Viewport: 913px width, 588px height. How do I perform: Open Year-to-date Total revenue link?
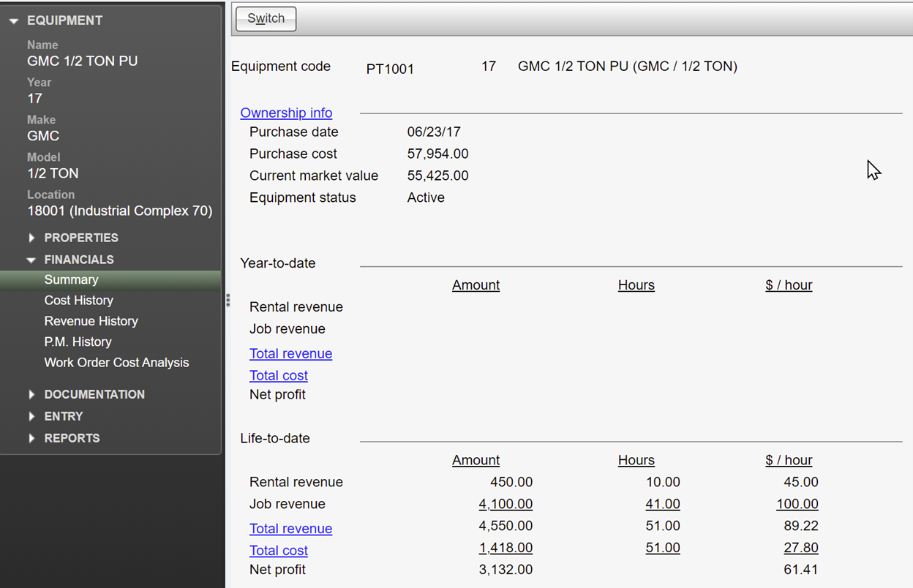click(290, 354)
